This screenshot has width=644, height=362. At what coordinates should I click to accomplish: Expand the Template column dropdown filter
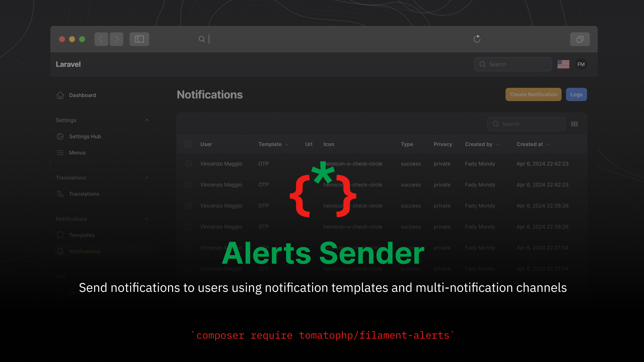click(287, 144)
